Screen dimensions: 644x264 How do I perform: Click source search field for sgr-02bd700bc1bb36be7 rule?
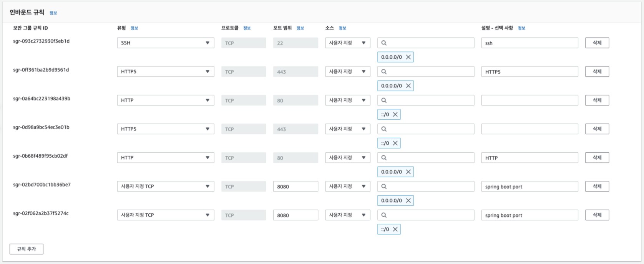(426, 186)
